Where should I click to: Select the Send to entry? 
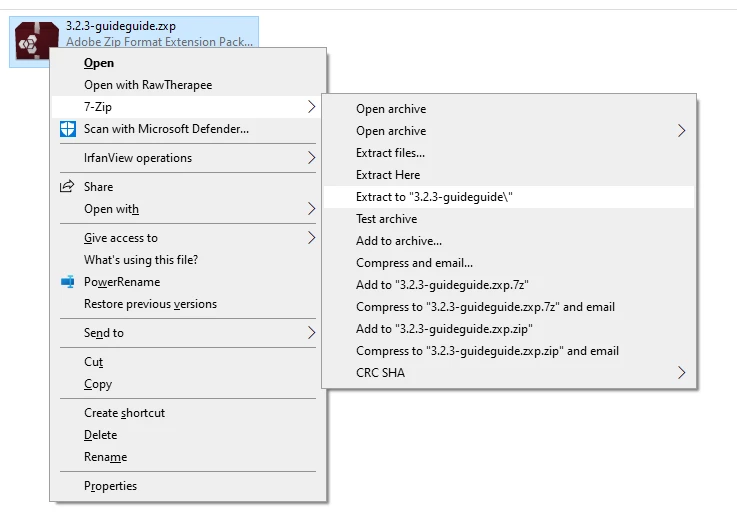(x=188, y=333)
